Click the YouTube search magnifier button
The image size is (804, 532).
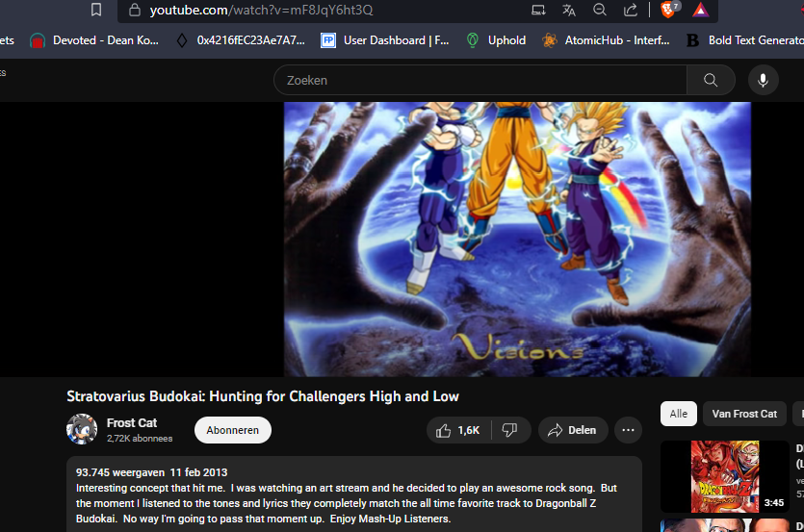[x=711, y=80]
